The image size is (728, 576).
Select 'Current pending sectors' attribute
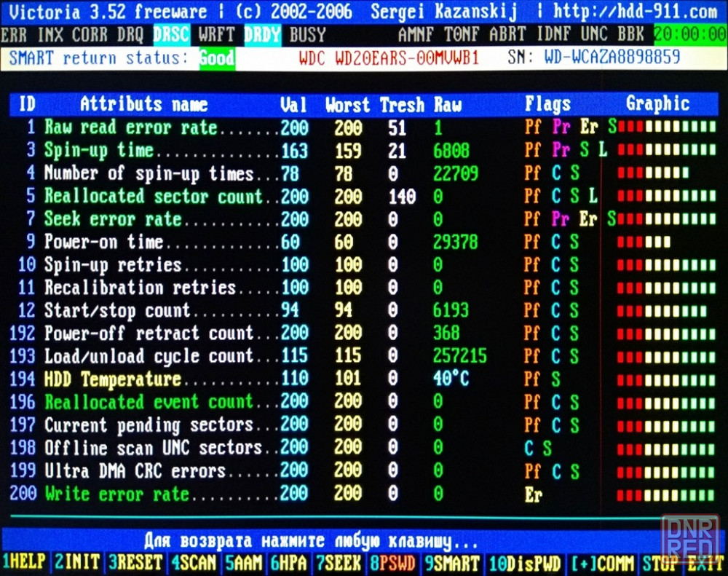[363, 425]
